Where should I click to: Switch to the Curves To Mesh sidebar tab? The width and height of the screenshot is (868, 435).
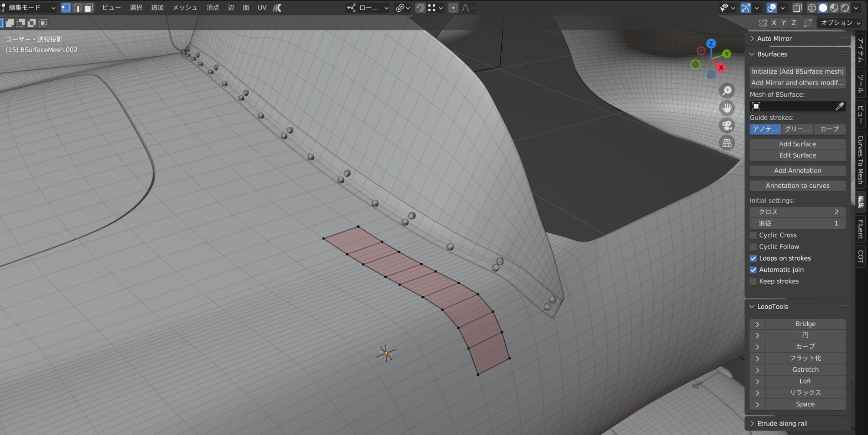861,159
